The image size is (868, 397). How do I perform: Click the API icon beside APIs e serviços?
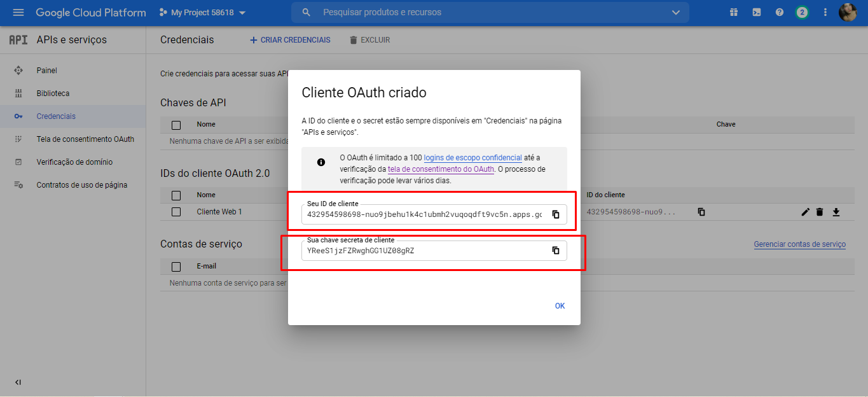(x=18, y=39)
